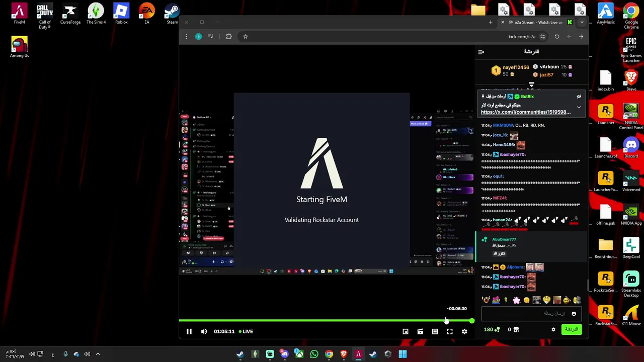Toggle the microphone in system tray
Viewport: 644px width, 362px height.
[x=65, y=354]
